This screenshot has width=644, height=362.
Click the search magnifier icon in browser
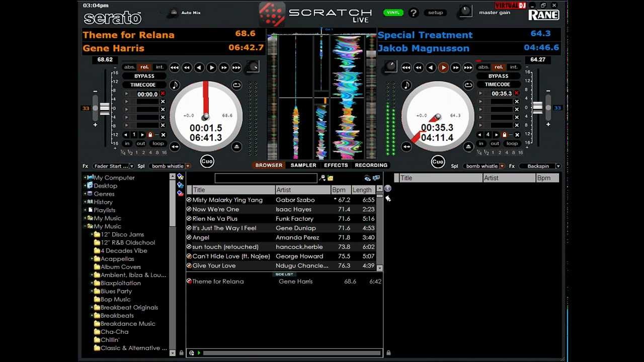click(x=322, y=178)
